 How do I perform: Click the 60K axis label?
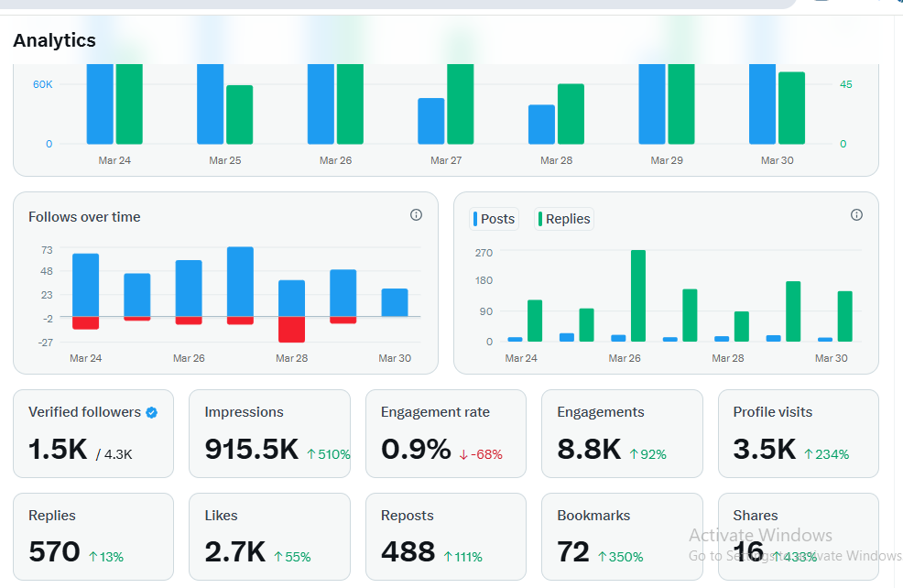pyautogui.click(x=43, y=84)
